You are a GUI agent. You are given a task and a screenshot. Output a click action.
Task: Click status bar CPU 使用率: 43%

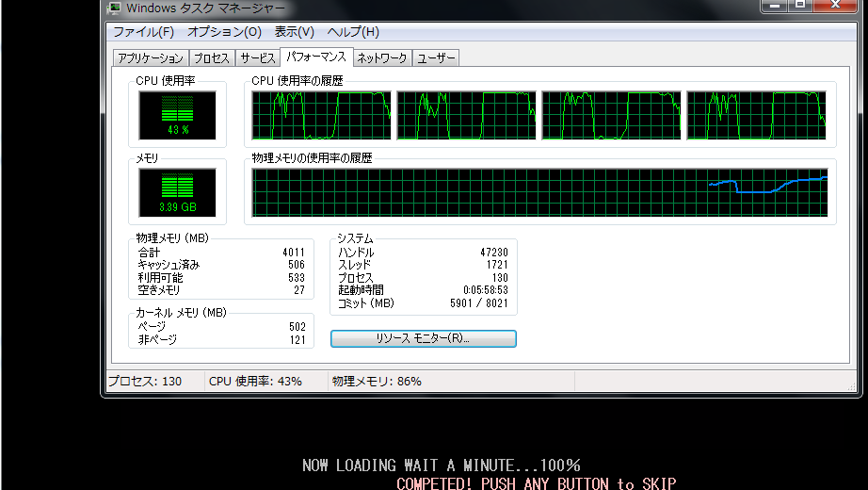pyautogui.click(x=255, y=382)
